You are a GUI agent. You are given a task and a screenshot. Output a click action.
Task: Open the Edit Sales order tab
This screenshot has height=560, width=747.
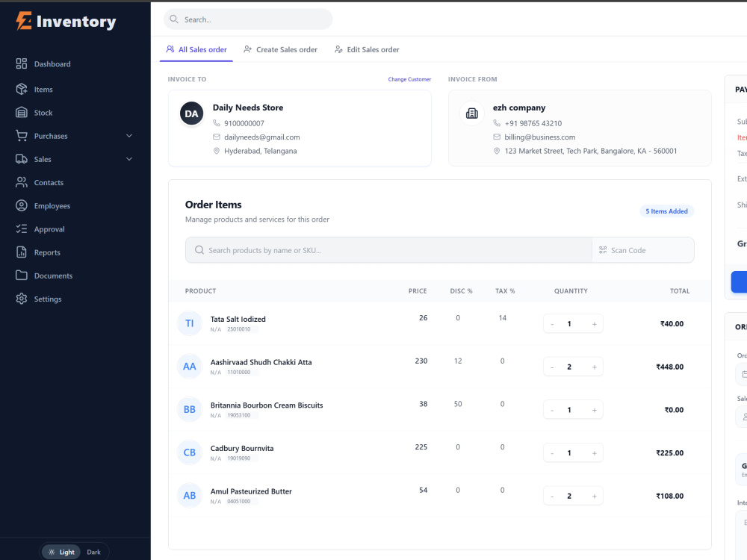click(x=367, y=49)
